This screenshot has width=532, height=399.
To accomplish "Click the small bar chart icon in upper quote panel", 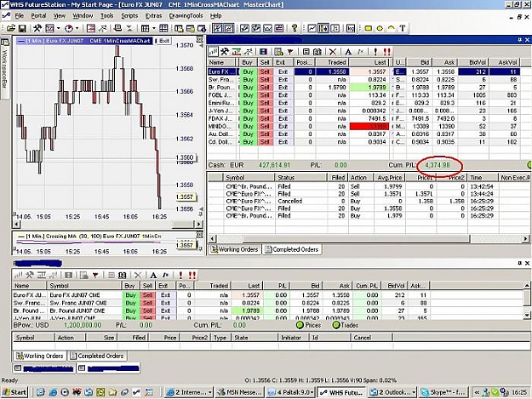I will coord(213,52).
